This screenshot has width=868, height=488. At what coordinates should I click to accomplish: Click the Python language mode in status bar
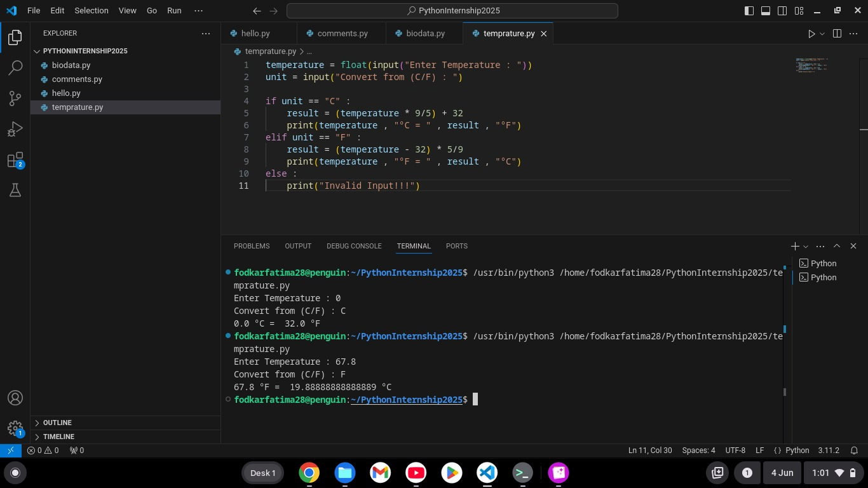[797, 451]
